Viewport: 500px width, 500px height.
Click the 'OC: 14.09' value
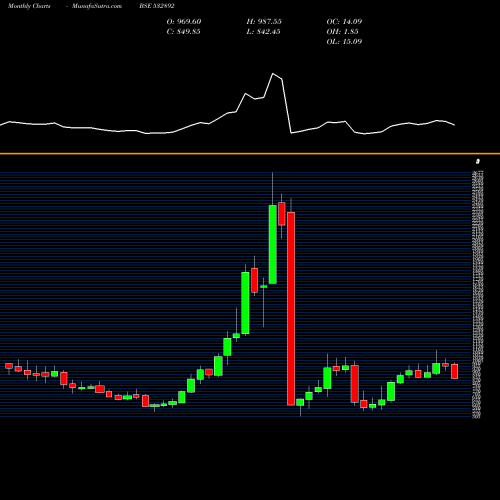344,21
